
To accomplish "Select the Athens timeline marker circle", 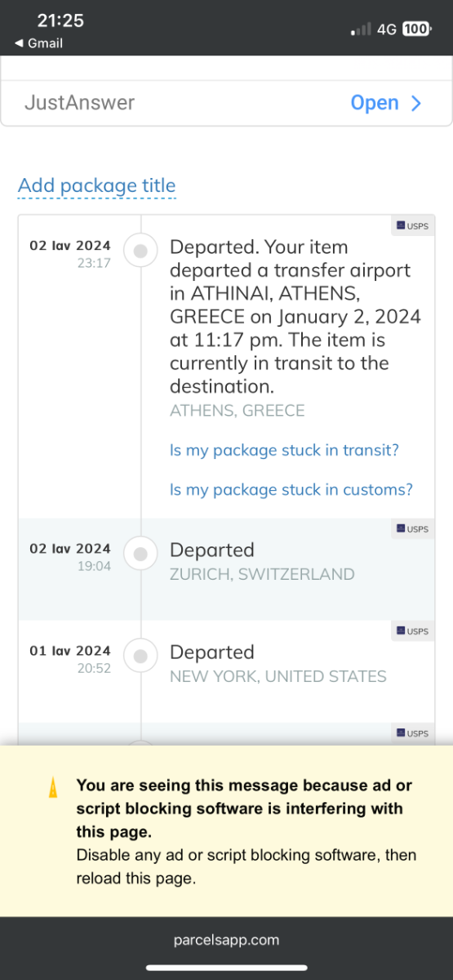I will [x=140, y=252].
